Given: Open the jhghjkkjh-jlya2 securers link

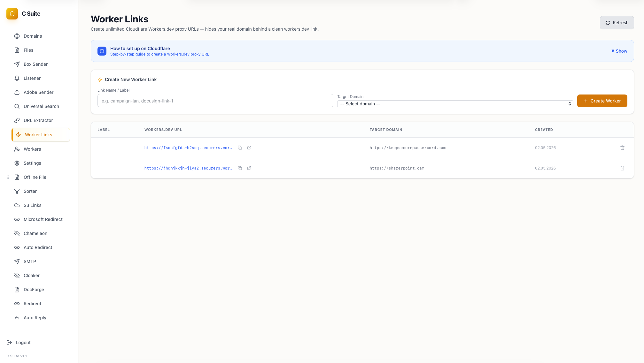Looking at the screenshot, I should (188, 168).
